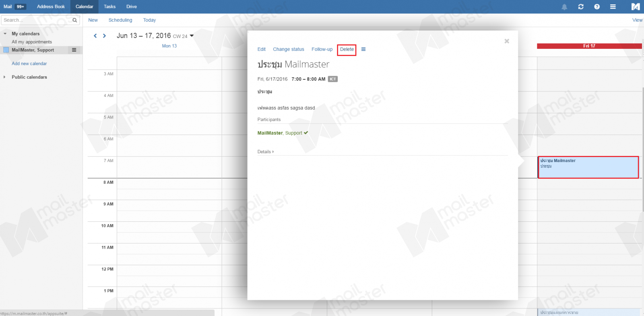The image size is (644, 316).
Task: Click the appointment at bottom of Friday column
Action: tap(588, 312)
